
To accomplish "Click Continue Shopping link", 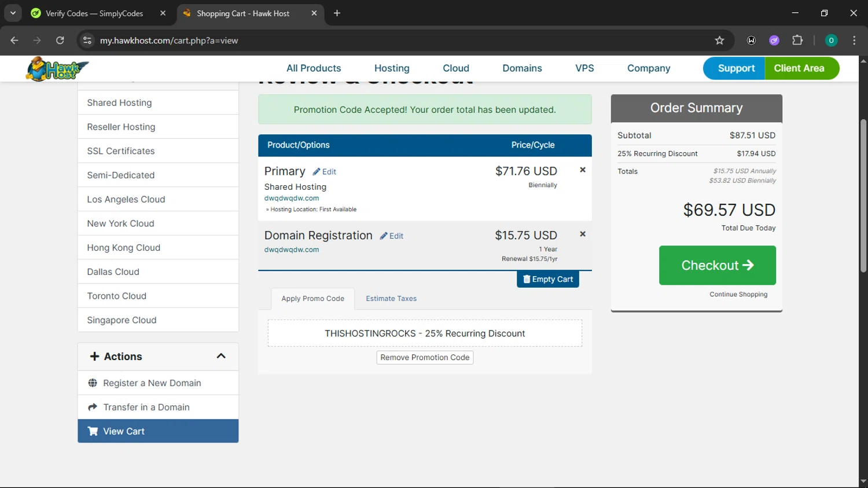I will [738, 295].
